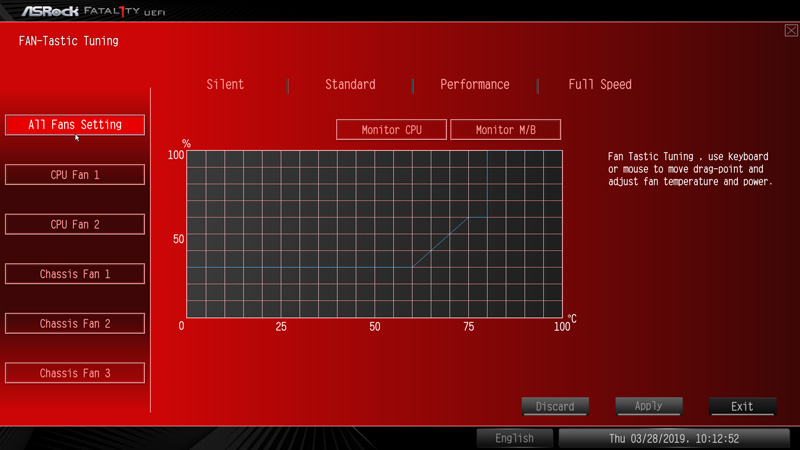Switch to the Performance fan preset

[474, 85]
